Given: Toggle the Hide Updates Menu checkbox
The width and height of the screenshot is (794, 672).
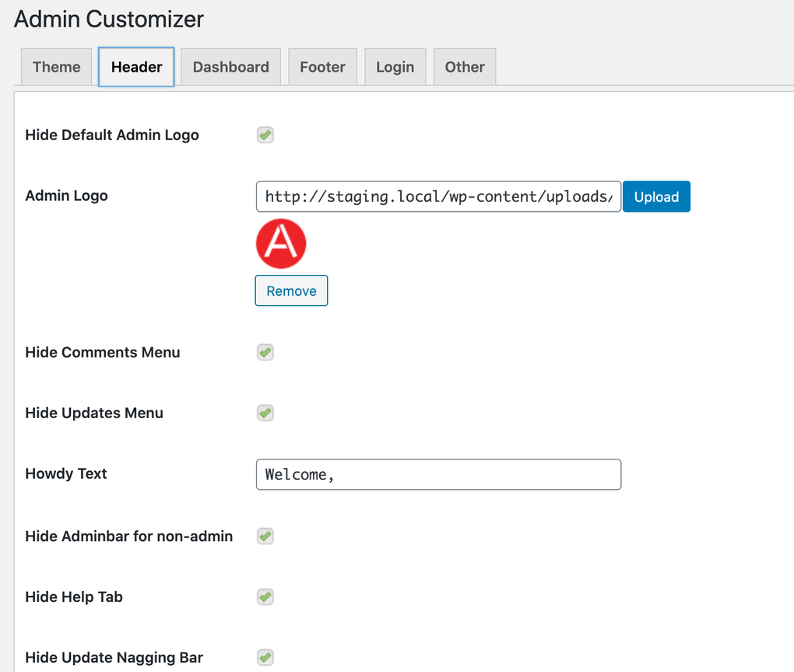Looking at the screenshot, I should point(265,413).
